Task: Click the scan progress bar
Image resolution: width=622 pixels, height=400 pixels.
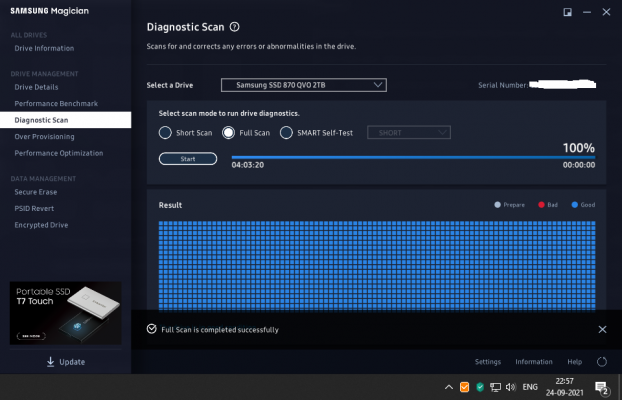Action: click(413, 158)
